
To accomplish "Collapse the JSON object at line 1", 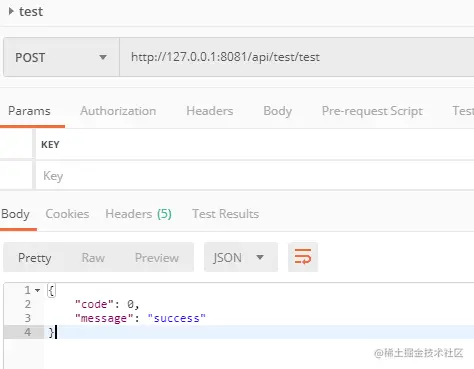I will (x=38, y=290).
